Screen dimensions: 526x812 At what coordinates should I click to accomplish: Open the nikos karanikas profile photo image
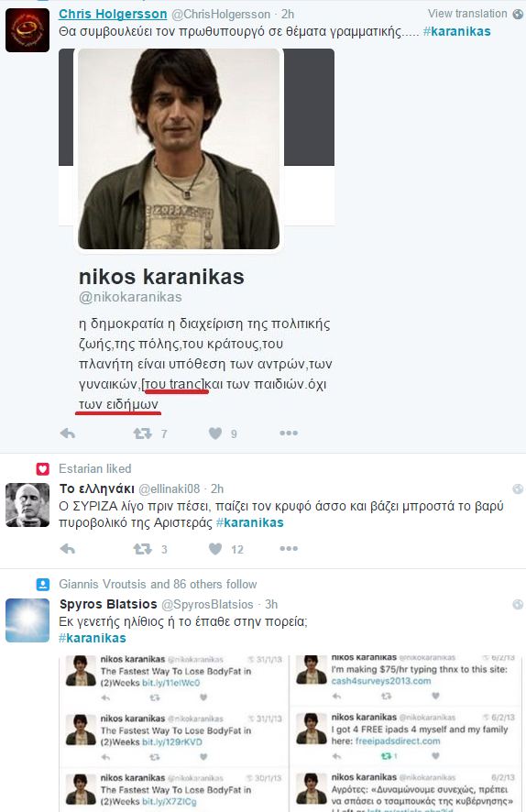tap(179, 148)
